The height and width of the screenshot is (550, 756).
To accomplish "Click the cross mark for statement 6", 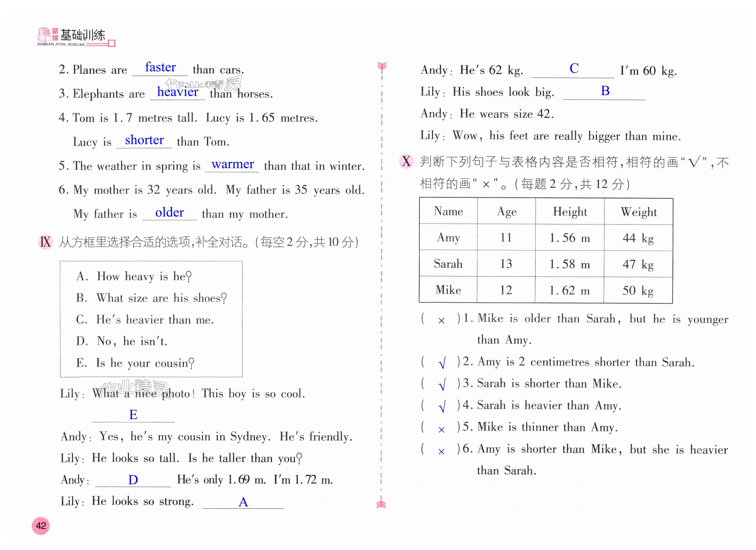I will [441, 452].
